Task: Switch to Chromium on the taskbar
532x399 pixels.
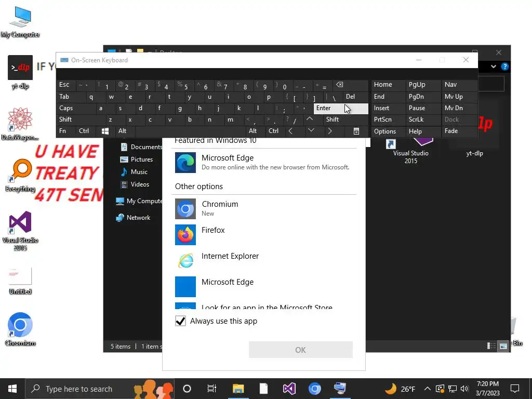Action: coord(314,389)
